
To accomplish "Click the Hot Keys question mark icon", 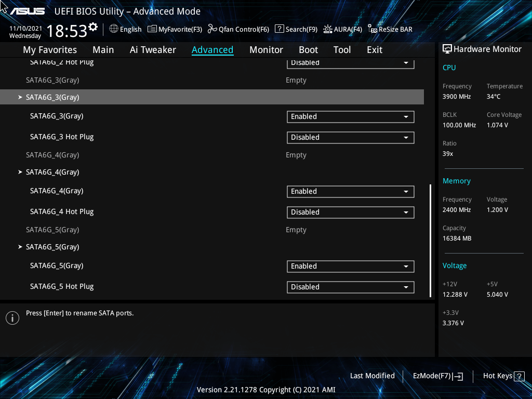I will pos(519,376).
